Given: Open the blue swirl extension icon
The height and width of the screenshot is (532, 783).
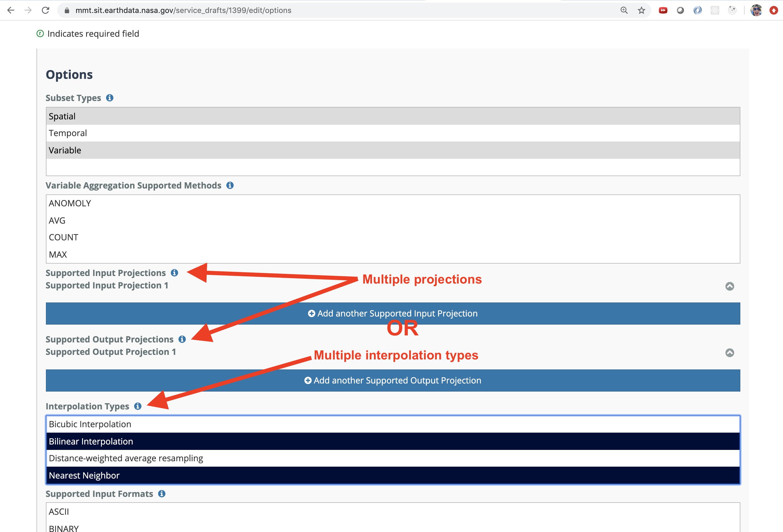Looking at the screenshot, I should [697, 11].
